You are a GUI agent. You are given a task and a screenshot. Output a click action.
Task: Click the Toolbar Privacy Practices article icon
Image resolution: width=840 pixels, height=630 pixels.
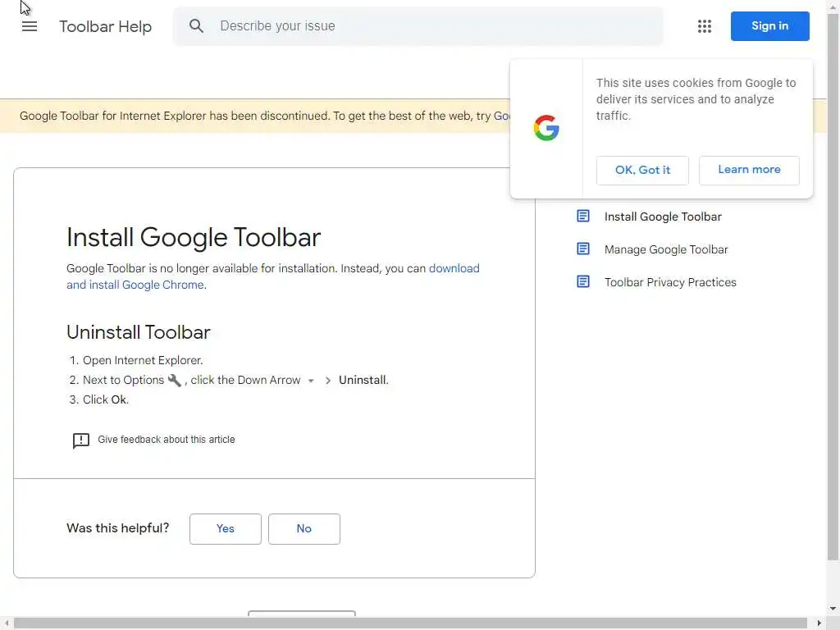583,282
